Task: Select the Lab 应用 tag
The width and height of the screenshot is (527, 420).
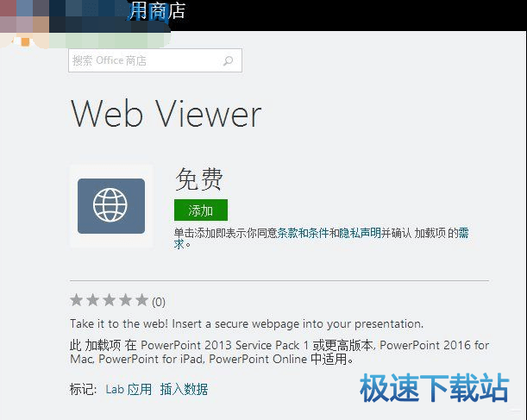Action: [x=129, y=390]
